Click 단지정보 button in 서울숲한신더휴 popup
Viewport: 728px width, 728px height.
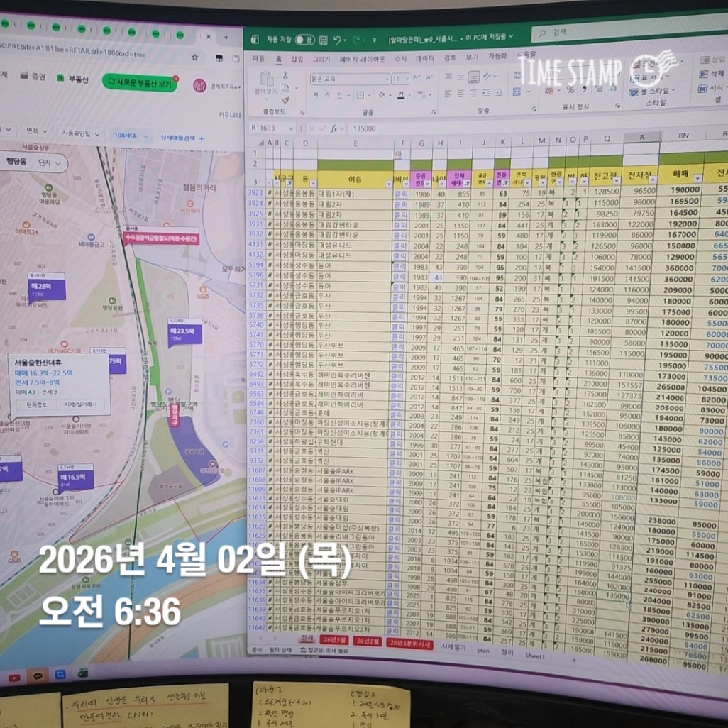point(36,405)
